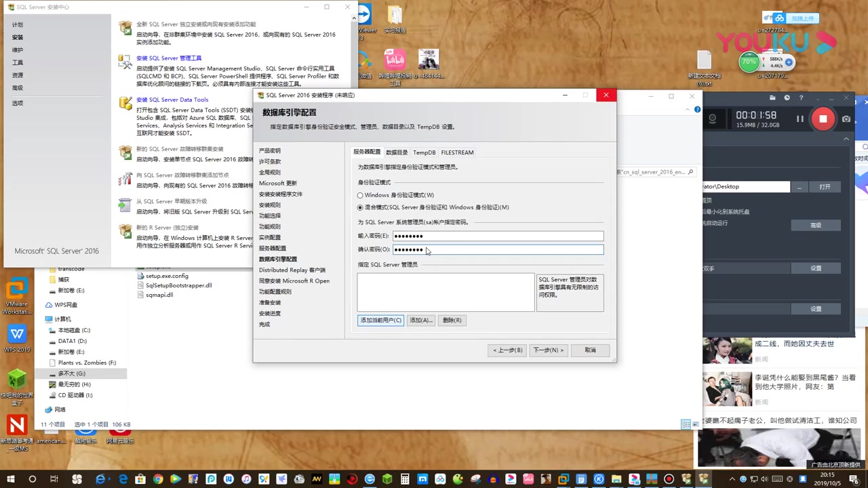Cancel the SQL Server 2016 setup
The height and width of the screenshot is (488, 868).
click(590, 350)
